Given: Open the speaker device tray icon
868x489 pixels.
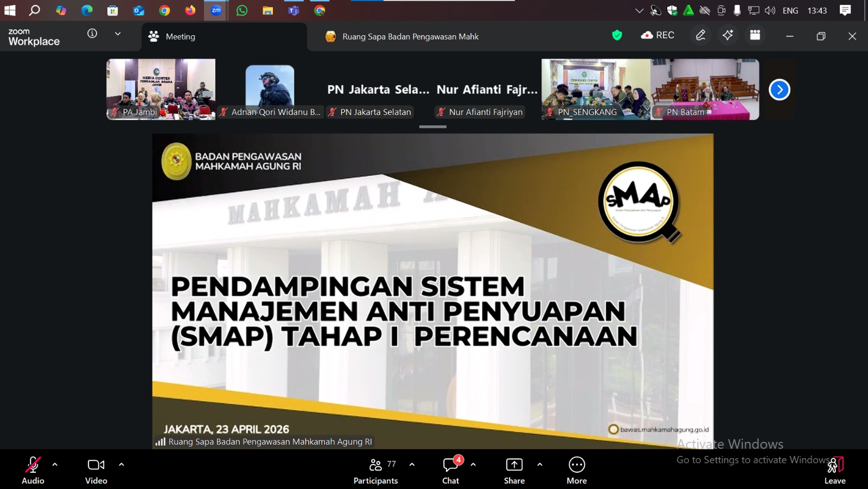Looking at the screenshot, I should (656, 10).
